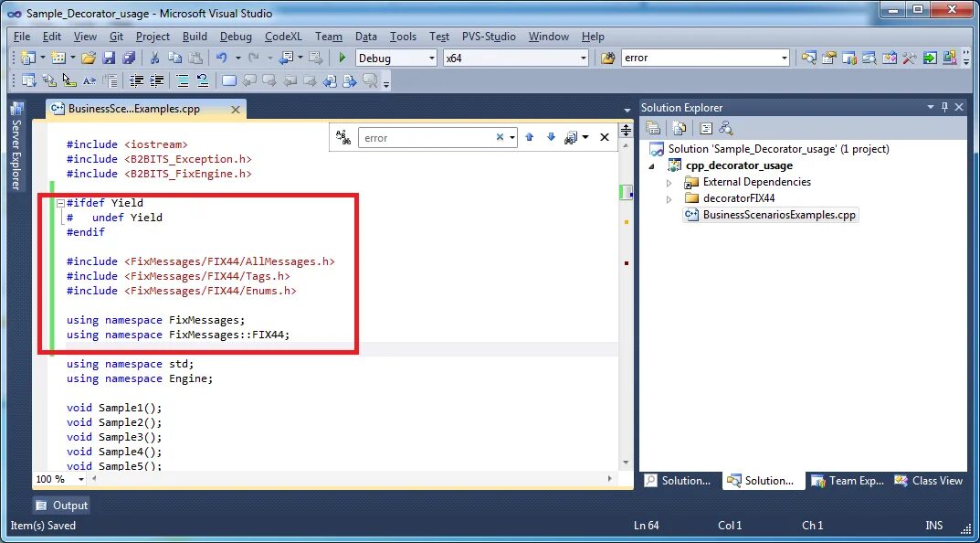Open the Debug menu
980x543 pixels.
(236, 37)
